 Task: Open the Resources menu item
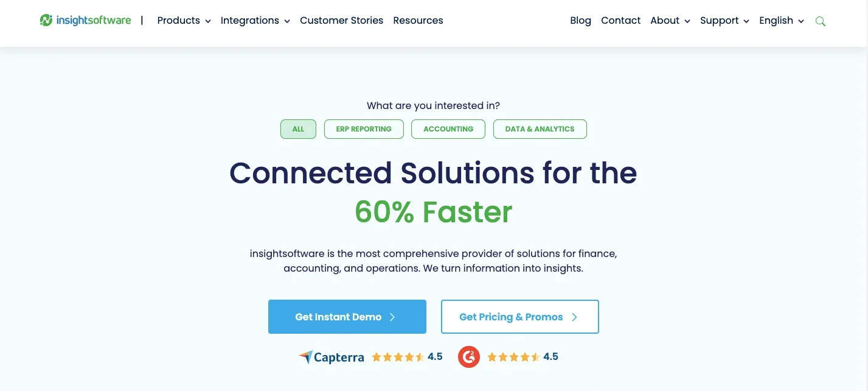pyautogui.click(x=418, y=21)
